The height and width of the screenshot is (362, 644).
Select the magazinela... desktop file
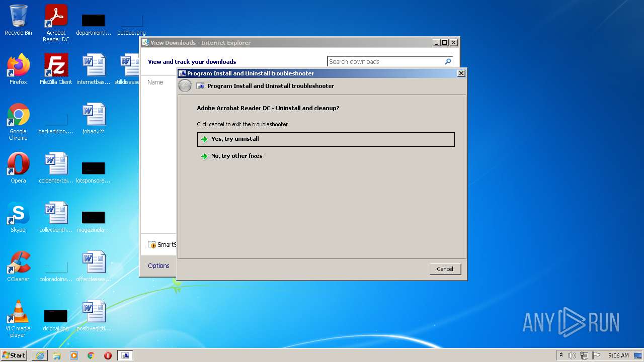[94, 221]
